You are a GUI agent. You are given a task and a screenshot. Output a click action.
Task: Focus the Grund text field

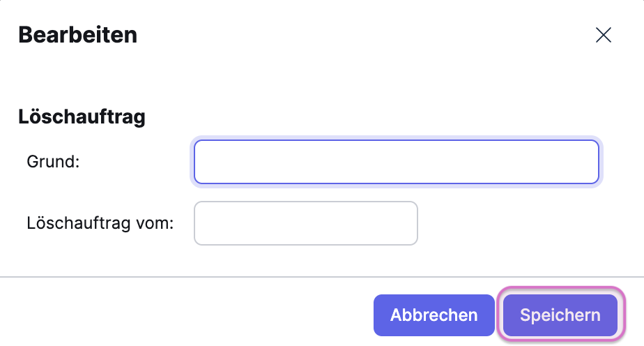pyautogui.click(x=396, y=162)
